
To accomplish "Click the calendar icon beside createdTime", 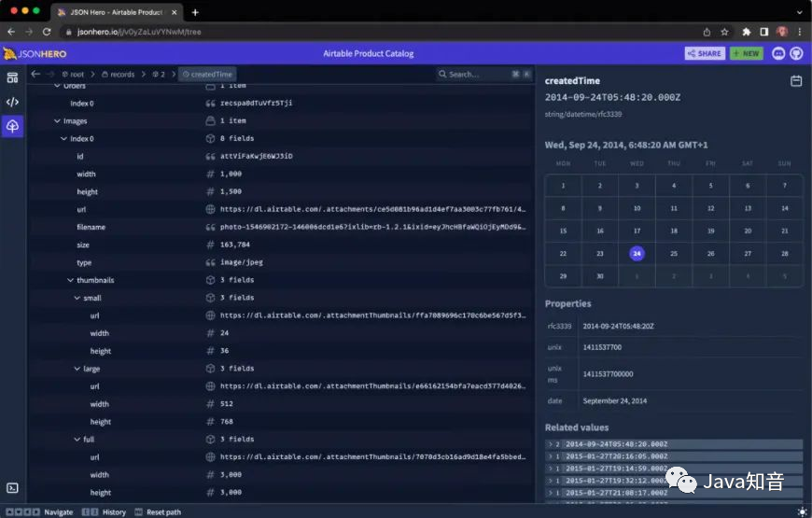I will pyautogui.click(x=796, y=81).
